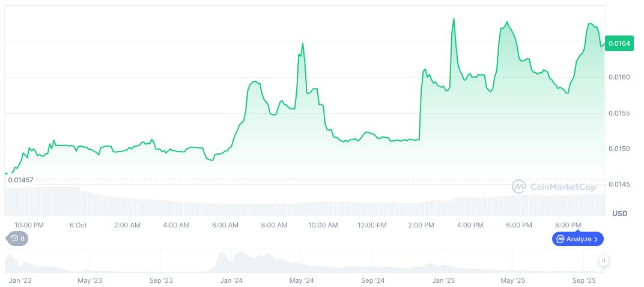
Task: Click the 12:00 PM time axis label
Action: pyautogui.click(x=372, y=225)
